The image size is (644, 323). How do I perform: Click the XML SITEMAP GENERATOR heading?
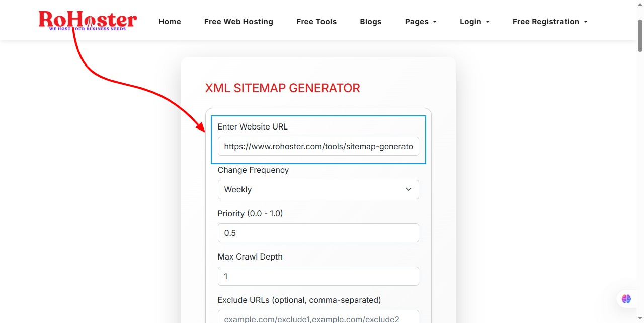(283, 88)
